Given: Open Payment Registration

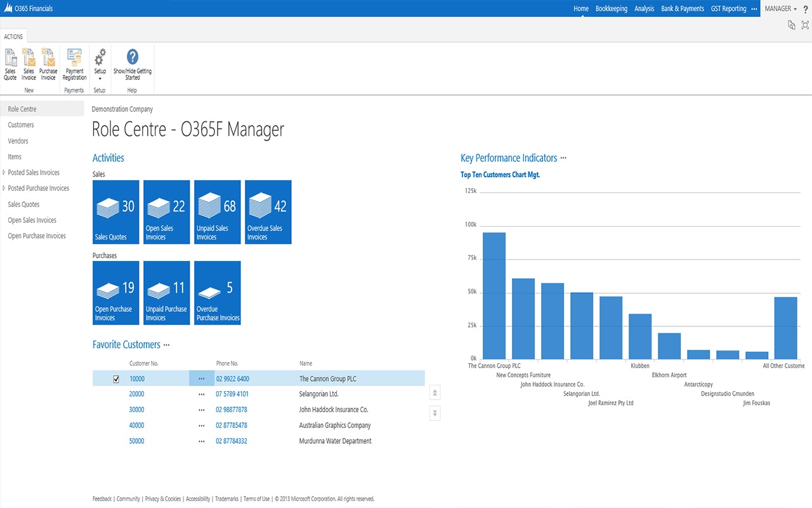Looking at the screenshot, I should pos(74,64).
